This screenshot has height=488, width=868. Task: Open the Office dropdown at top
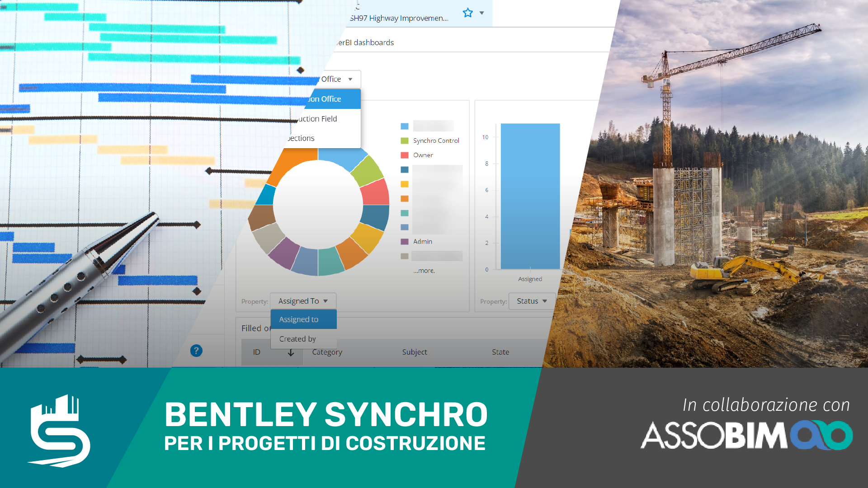339,79
